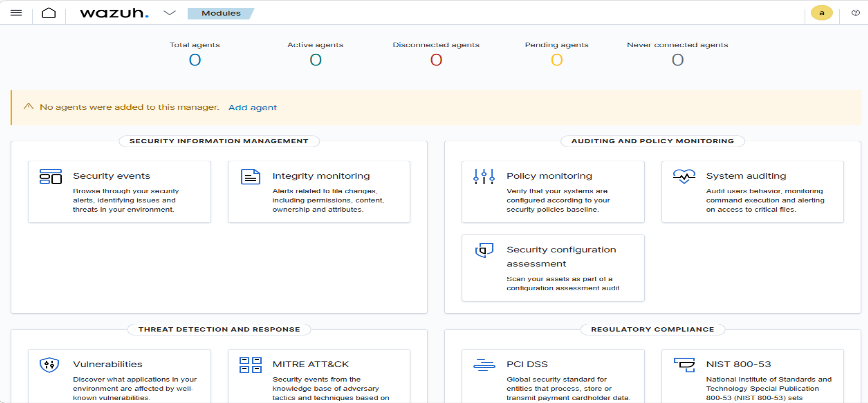The image size is (868, 403).
Task: Click the MITRE ATT&CK grid icon
Action: [250, 365]
